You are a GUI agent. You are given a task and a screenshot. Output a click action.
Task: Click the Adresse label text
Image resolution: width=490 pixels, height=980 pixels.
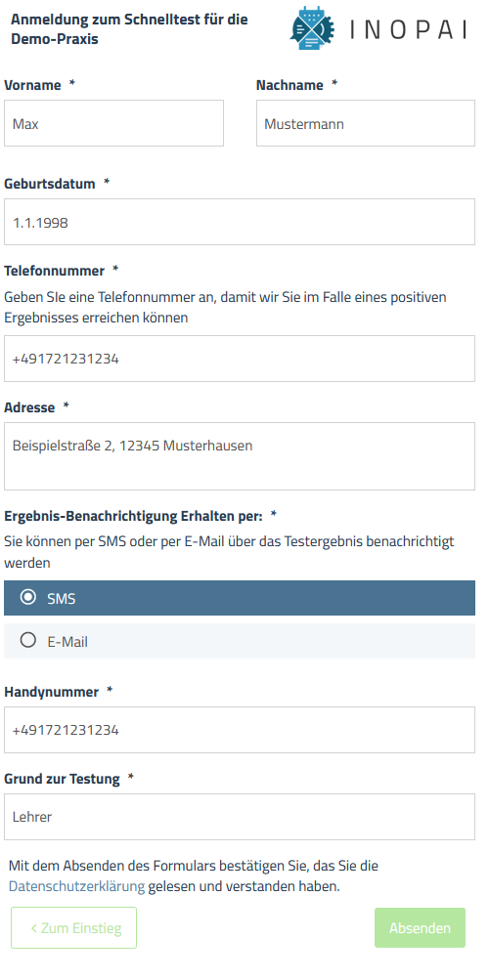[x=29, y=407]
